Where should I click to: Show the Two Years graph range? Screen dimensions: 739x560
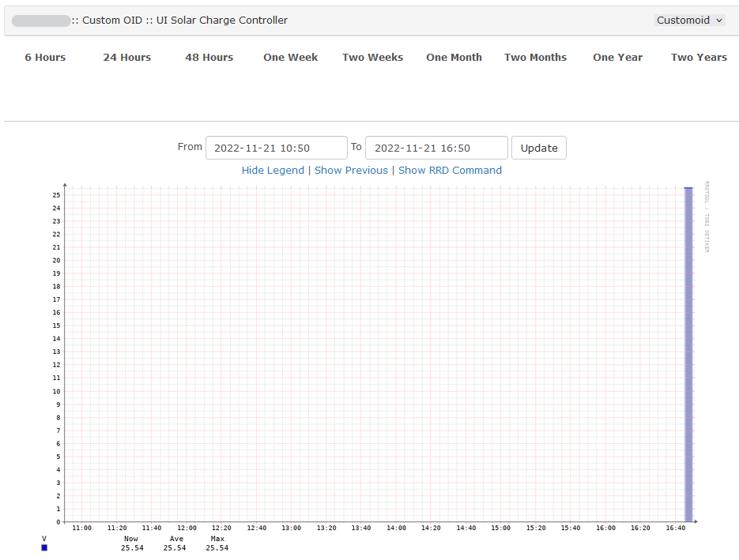click(x=699, y=57)
